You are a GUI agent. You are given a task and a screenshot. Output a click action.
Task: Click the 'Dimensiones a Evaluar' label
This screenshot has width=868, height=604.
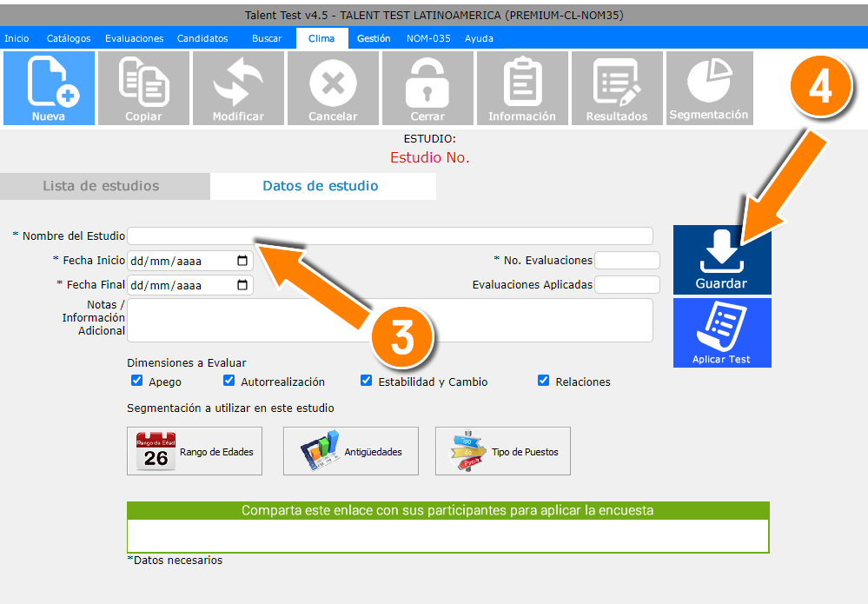click(187, 362)
